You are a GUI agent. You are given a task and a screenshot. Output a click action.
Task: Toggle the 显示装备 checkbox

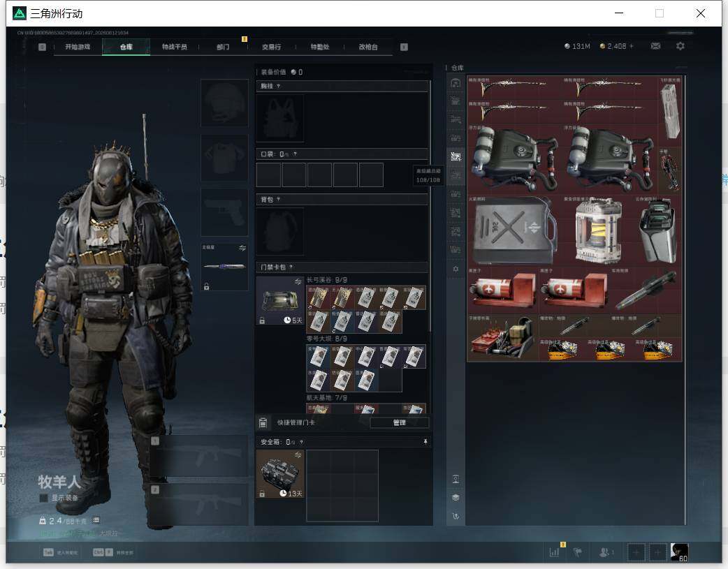[x=43, y=498]
